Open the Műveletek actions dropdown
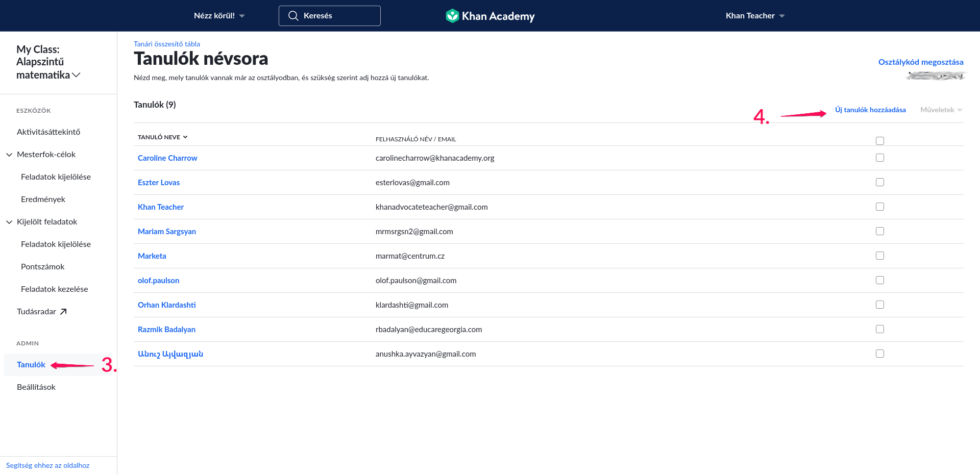The height and width of the screenshot is (475, 980). 941,110
